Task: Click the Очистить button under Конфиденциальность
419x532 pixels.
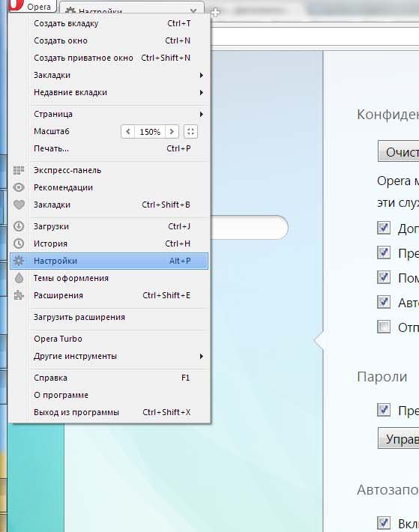Action: tap(398, 151)
